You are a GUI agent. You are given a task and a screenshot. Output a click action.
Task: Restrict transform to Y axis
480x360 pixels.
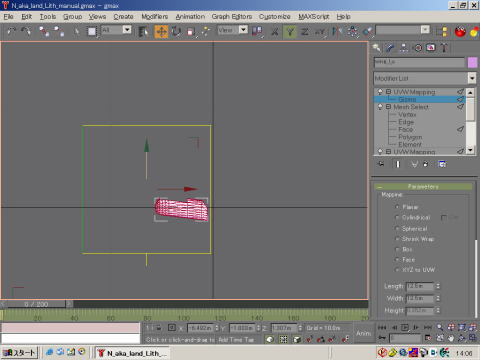pos(290,31)
